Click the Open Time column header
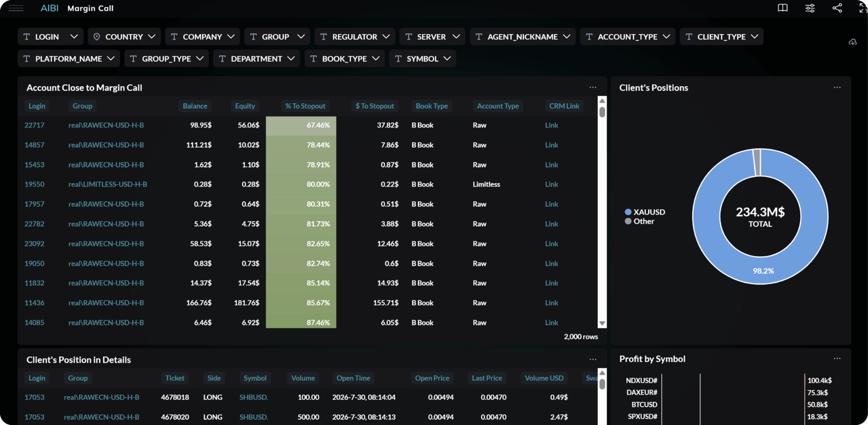This screenshot has height=425, width=868. tap(353, 378)
